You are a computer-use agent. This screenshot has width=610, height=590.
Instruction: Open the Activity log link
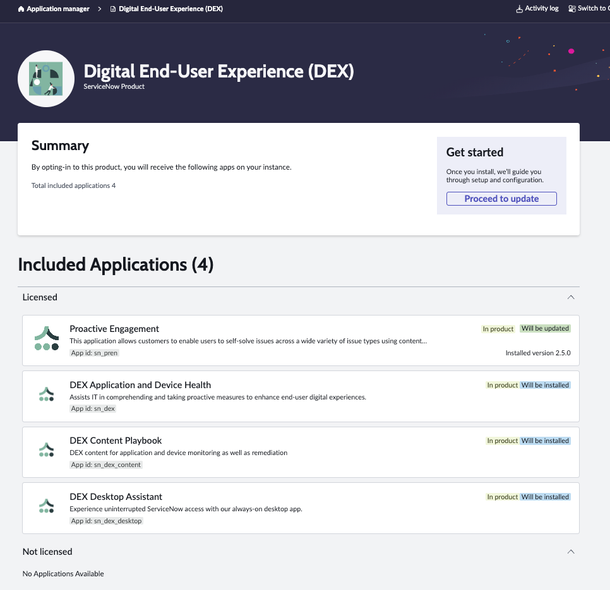[x=541, y=8]
